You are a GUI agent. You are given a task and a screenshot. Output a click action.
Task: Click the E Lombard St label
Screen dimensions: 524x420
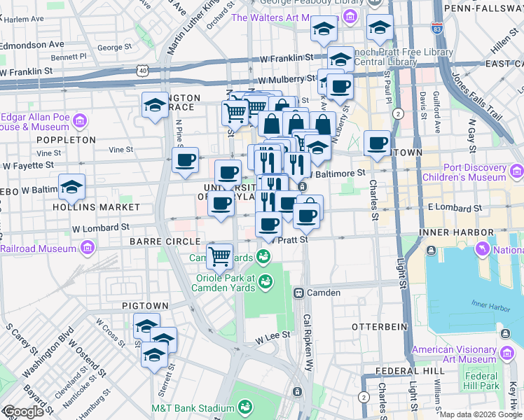[x=455, y=207]
